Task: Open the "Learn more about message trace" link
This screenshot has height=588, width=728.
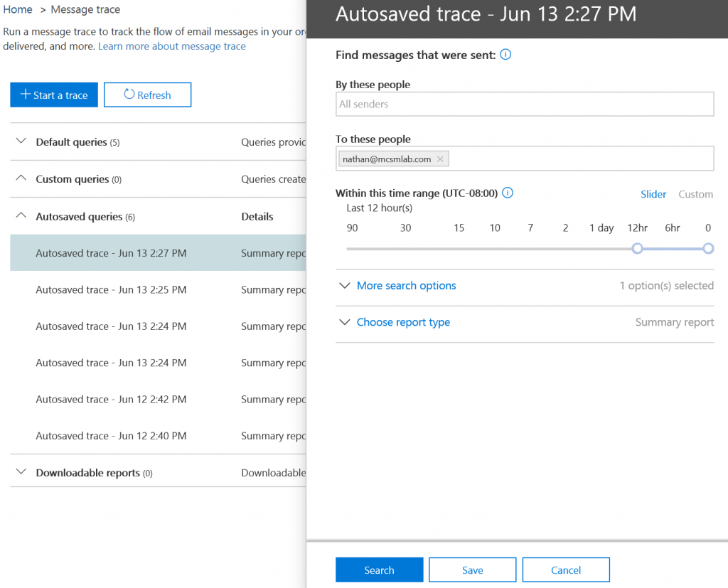Action: (x=171, y=46)
